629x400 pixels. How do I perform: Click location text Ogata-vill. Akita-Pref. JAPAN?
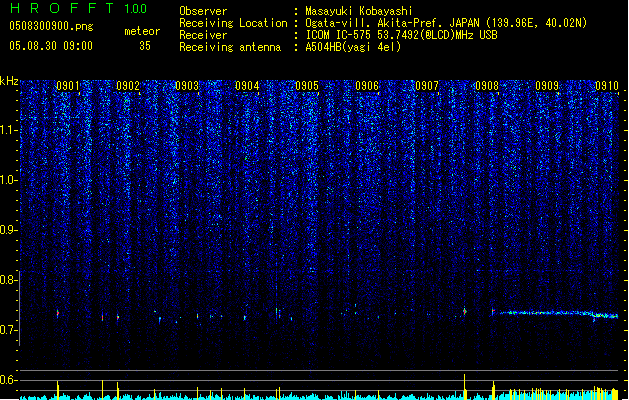coord(391,23)
